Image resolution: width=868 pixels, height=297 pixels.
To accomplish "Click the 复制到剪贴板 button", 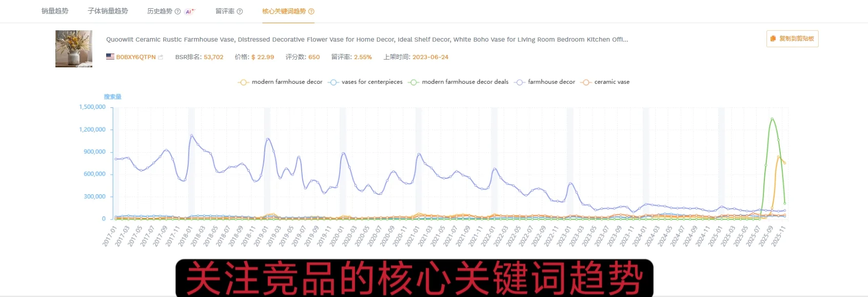I will point(793,39).
